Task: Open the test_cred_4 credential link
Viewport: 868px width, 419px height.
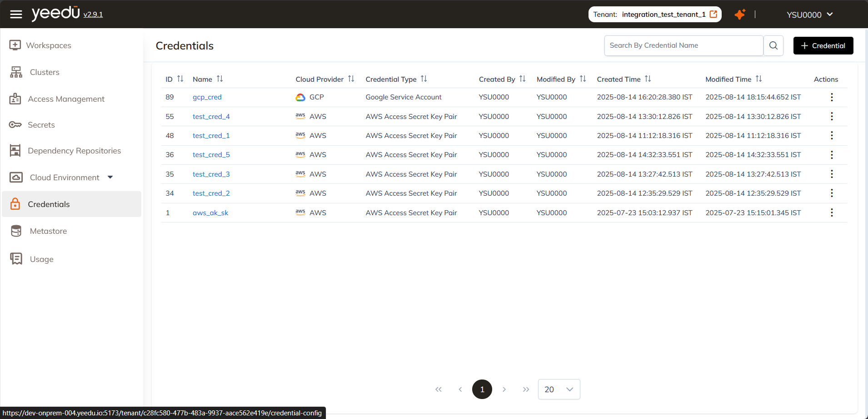Action: pyautogui.click(x=211, y=117)
